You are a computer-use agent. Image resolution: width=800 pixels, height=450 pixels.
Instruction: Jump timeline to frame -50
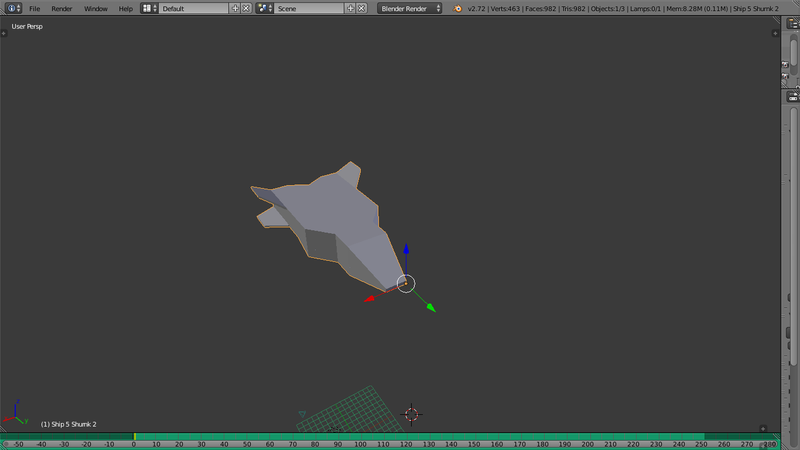pos(18,444)
